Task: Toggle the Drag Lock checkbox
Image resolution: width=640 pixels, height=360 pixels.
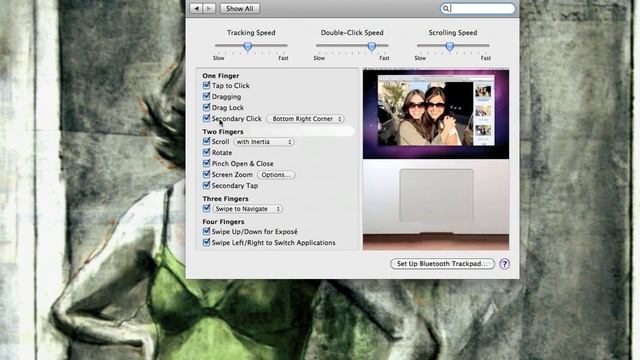Action: (x=206, y=107)
